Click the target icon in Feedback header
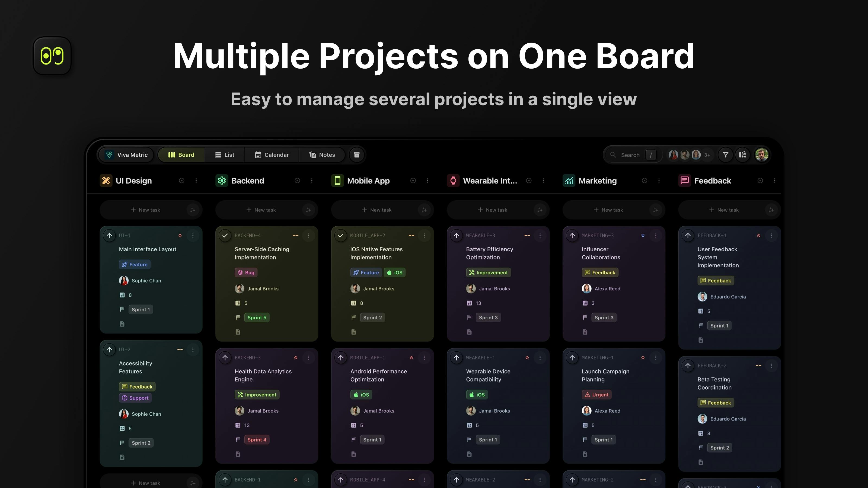Viewport: 868px width, 488px height. tap(760, 181)
